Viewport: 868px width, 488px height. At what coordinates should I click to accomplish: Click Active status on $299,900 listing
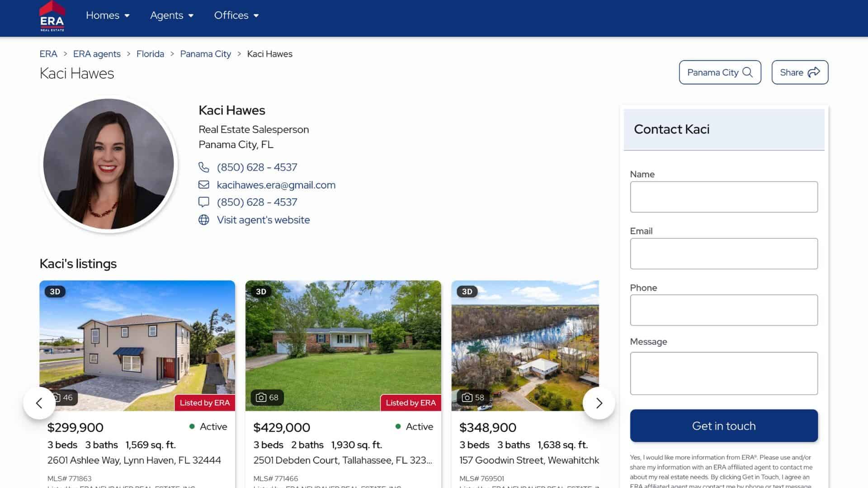pos(208,426)
